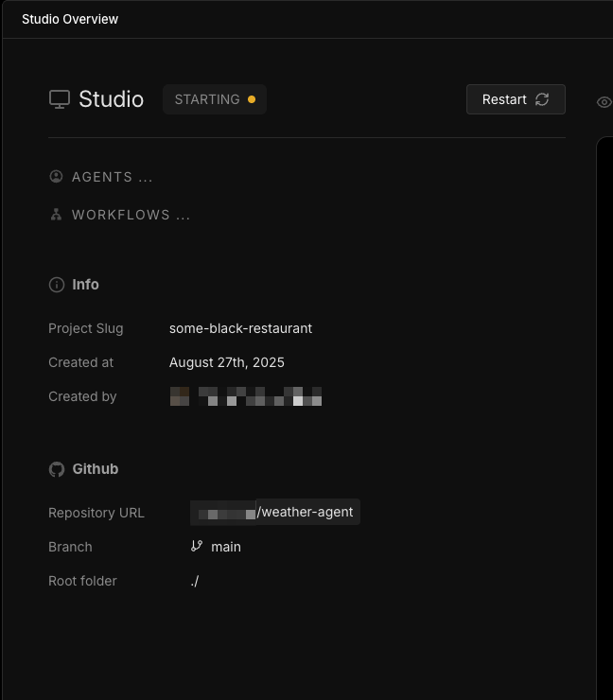This screenshot has height=700, width=613.
Task: Click the August 27th, 2025 creation date
Action: [227, 362]
